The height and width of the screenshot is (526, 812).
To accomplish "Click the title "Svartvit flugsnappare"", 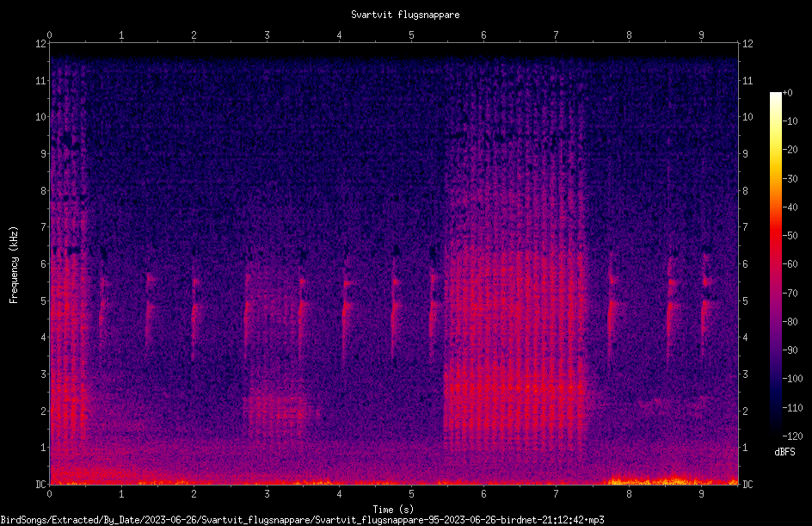I will [x=405, y=15].
